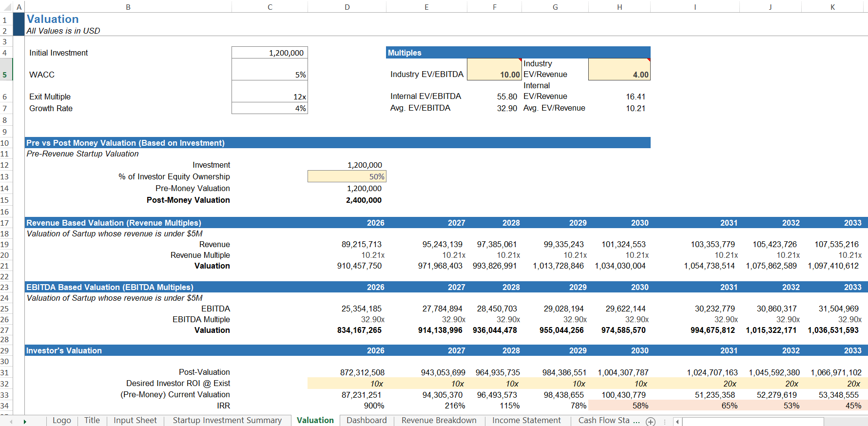
Task: Select the WACC 5% cell
Action: [x=270, y=70]
